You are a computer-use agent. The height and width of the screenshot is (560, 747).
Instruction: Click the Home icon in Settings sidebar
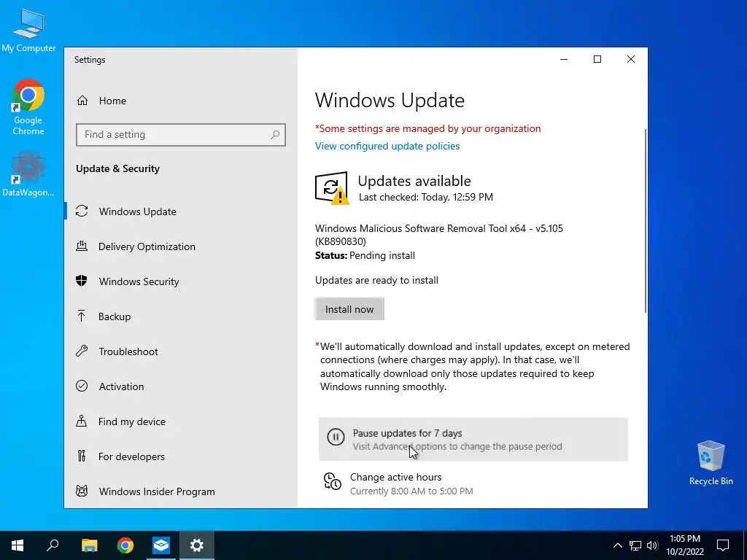coord(82,101)
